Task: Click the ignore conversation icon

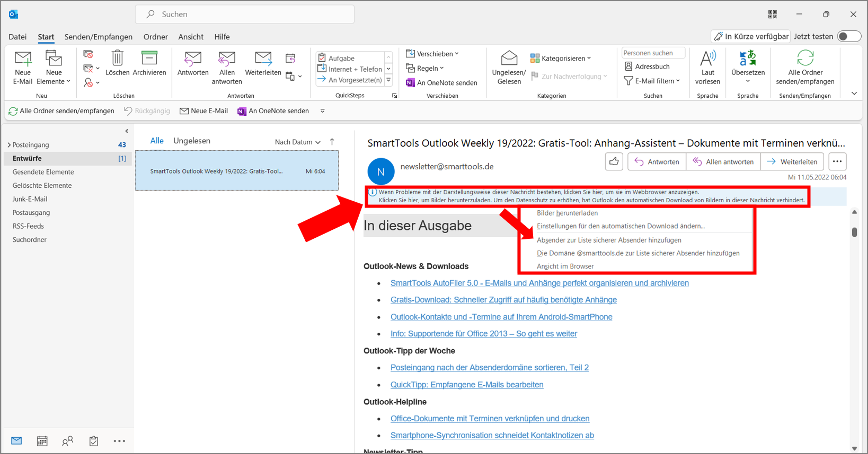Action: point(88,54)
